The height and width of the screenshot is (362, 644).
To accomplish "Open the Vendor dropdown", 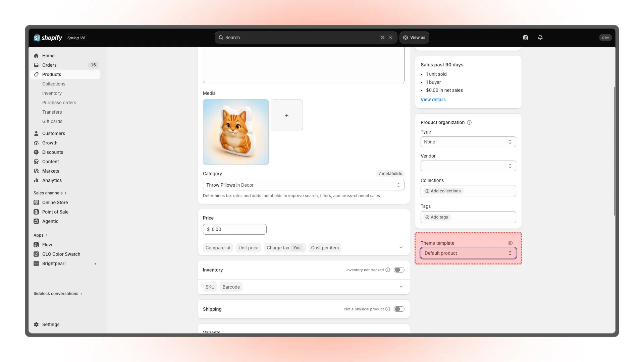I will [468, 166].
